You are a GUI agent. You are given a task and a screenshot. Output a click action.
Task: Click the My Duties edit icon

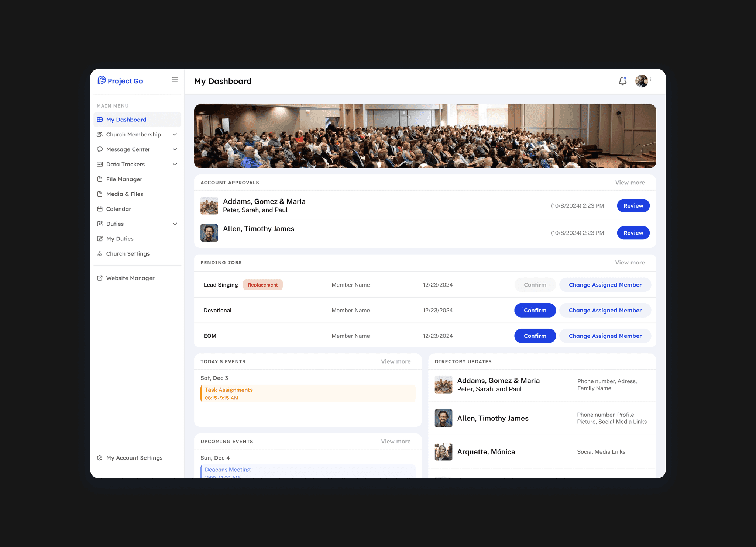100,239
